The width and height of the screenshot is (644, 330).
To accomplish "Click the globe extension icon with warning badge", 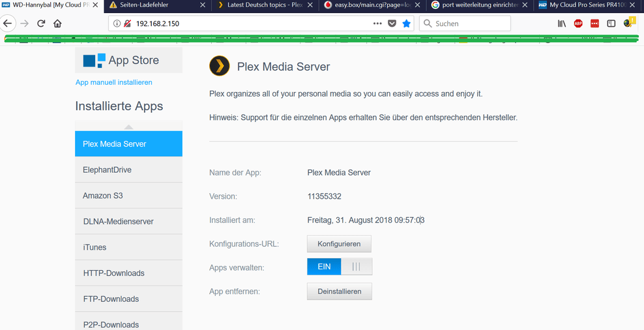I will pyautogui.click(x=629, y=23).
